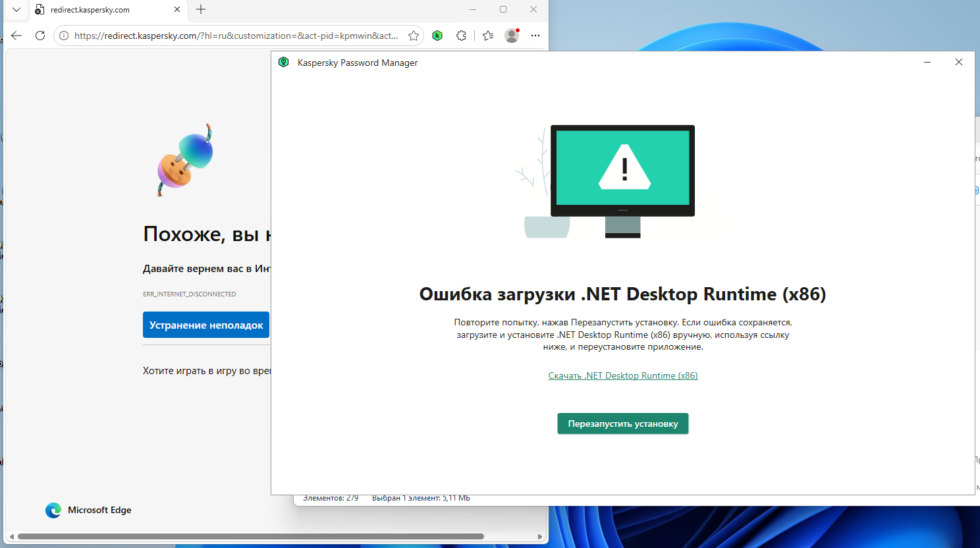This screenshot has height=548, width=980.
Task: Click the Edge horizontal scrollbar thumb
Action: coord(251,537)
